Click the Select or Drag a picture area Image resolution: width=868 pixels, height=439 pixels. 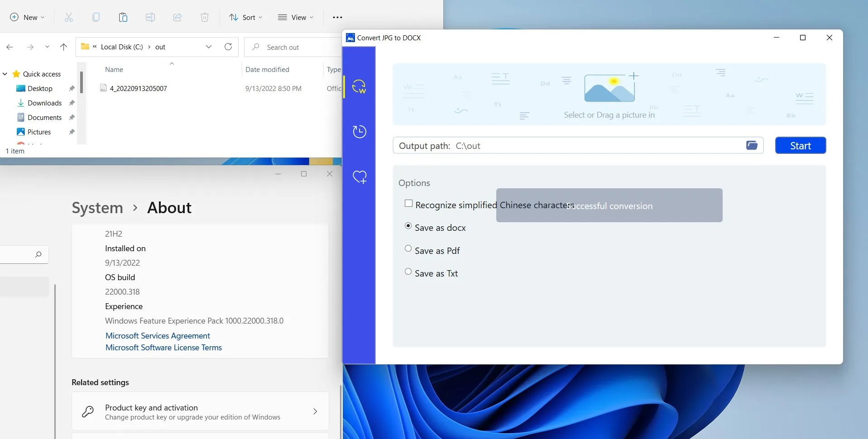click(609, 94)
